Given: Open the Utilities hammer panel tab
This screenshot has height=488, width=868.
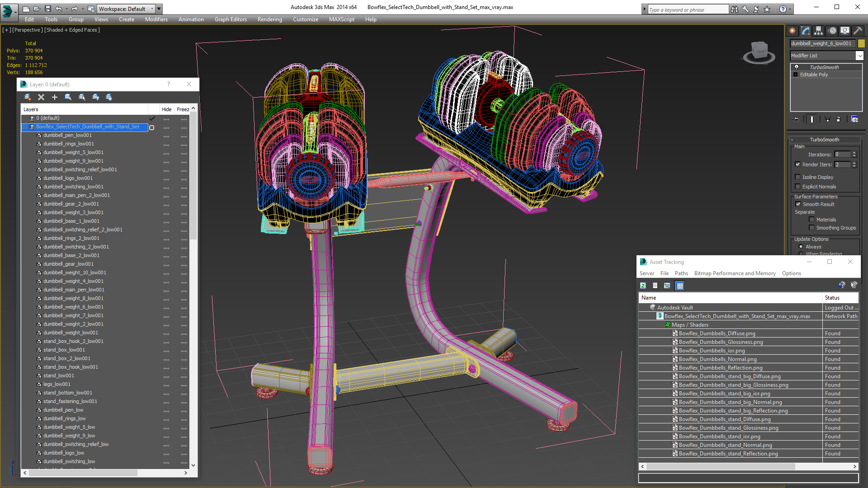Looking at the screenshot, I should [x=858, y=31].
